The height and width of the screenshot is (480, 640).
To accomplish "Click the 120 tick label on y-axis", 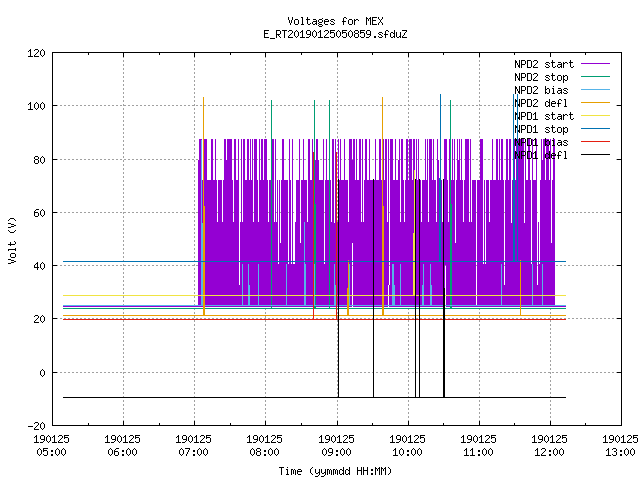I will click(x=36, y=53).
